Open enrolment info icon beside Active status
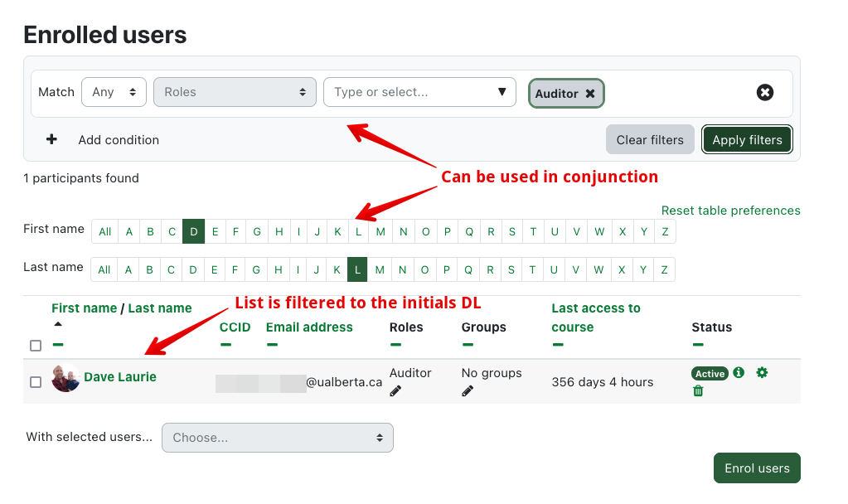Image resolution: width=848 pixels, height=504 pixels. click(x=739, y=373)
